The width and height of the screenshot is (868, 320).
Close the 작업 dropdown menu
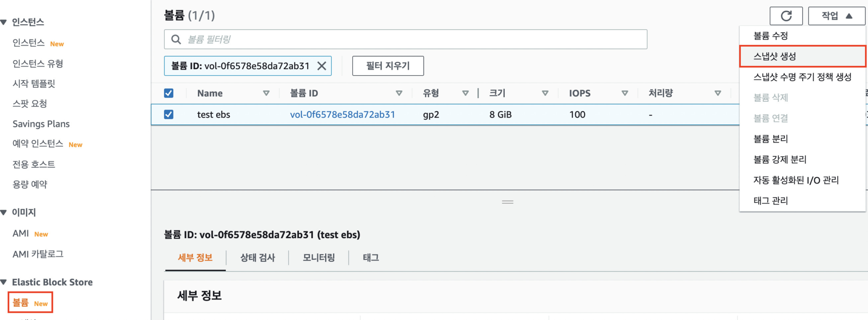click(836, 16)
